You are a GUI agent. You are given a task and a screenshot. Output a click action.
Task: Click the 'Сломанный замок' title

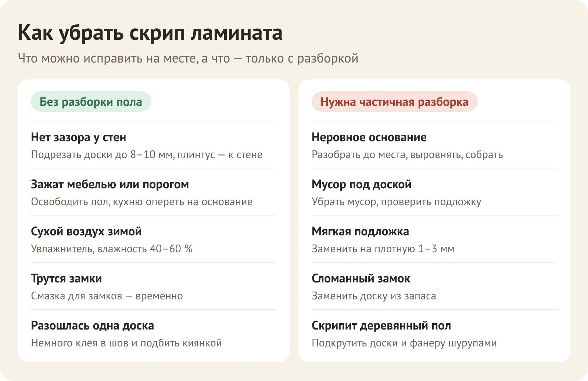click(x=361, y=278)
